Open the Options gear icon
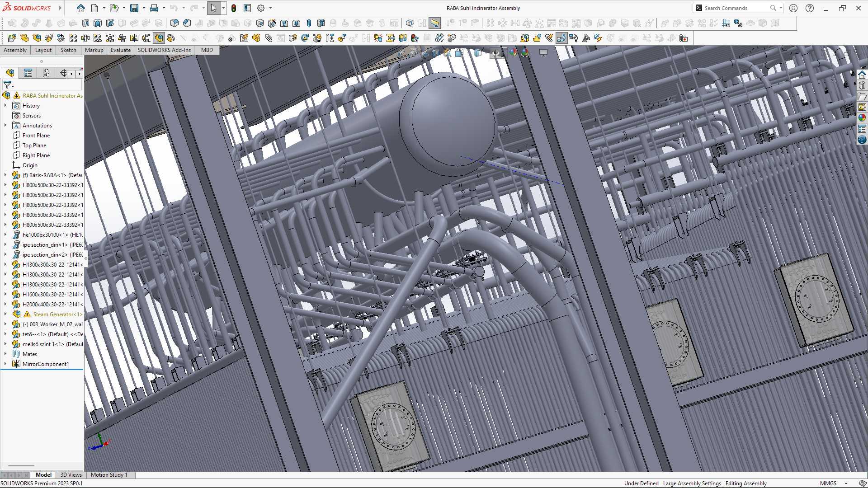Screen dimensions: 868x488 pyautogui.click(x=261, y=8)
